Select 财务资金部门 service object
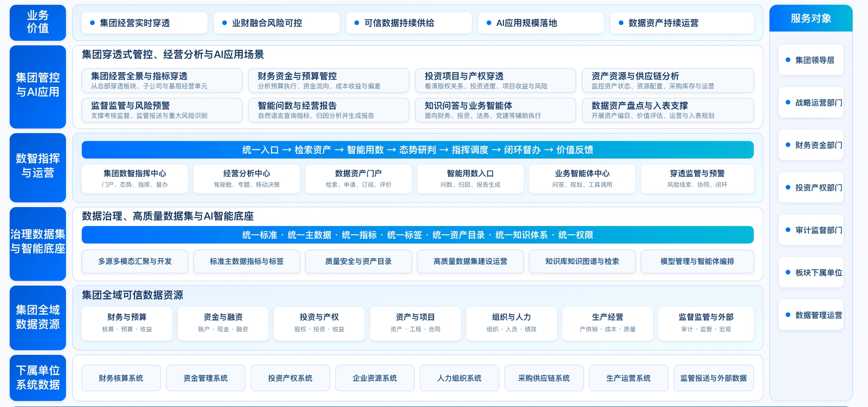Image resolution: width=868 pixels, height=407 pixels. point(811,145)
